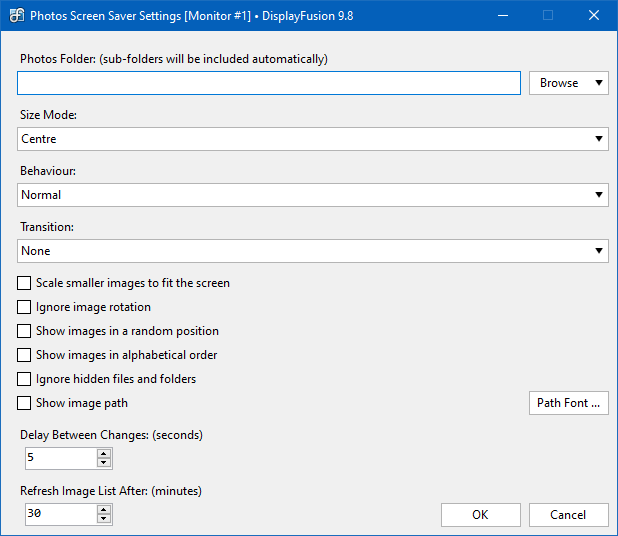Increase Delay Between Changes with up arrow
Image resolution: width=618 pixels, height=536 pixels.
[104, 453]
